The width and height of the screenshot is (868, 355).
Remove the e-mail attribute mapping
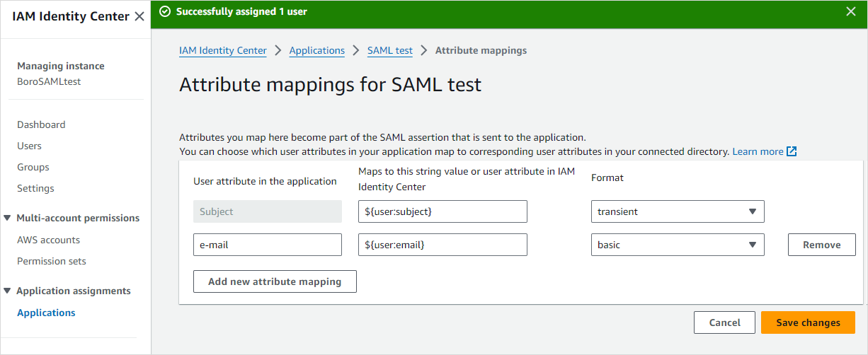coord(821,245)
